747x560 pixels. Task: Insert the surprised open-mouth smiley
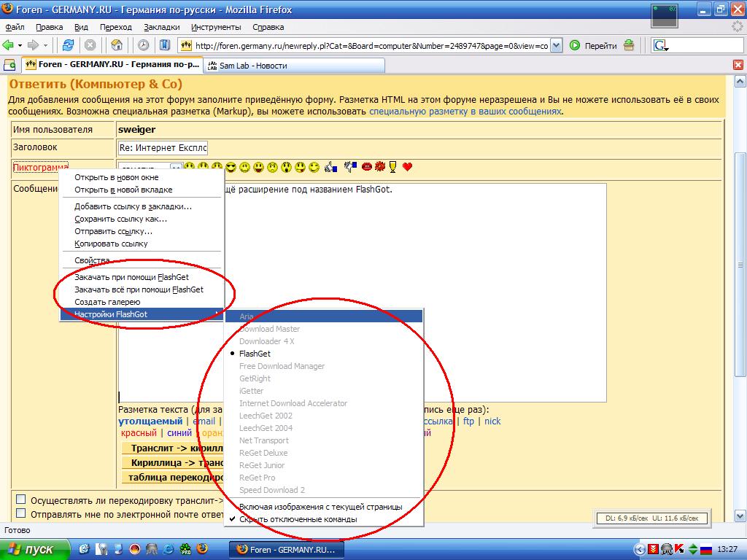pos(286,167)
